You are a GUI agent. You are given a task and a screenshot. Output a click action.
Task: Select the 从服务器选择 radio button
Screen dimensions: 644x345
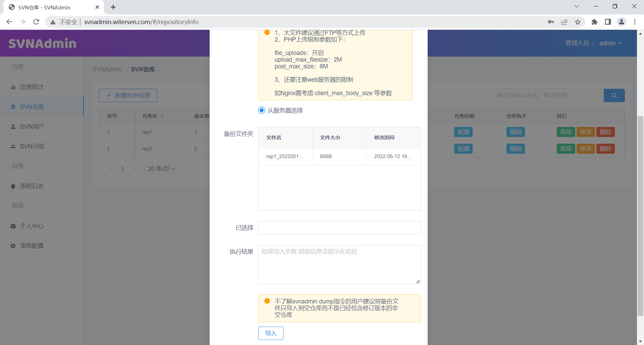(262, 110)
